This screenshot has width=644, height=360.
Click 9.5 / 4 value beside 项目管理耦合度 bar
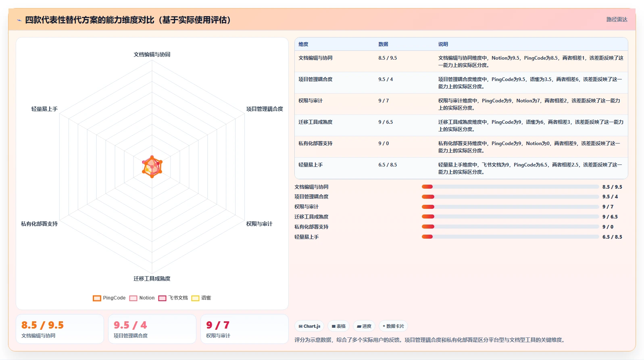point(610,197)
